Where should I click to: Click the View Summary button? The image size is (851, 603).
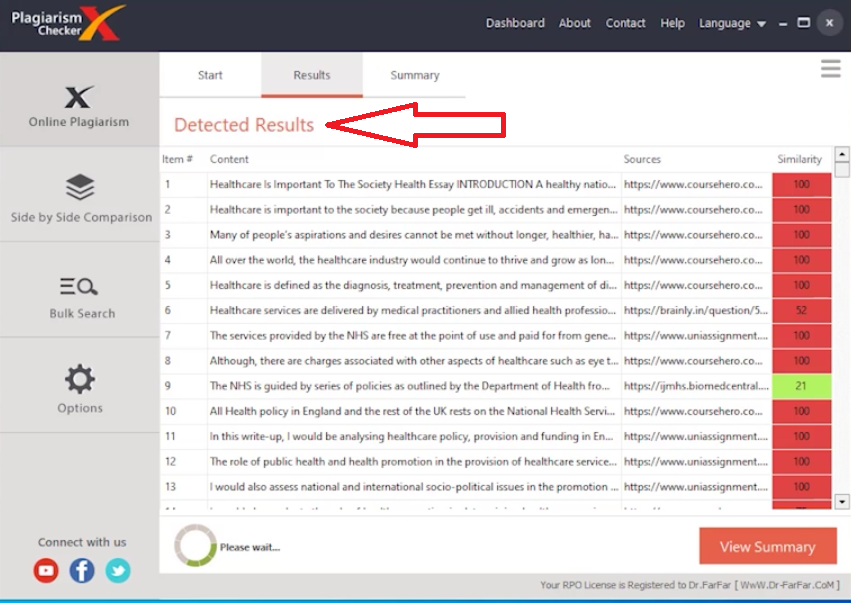tap(767, 546)
